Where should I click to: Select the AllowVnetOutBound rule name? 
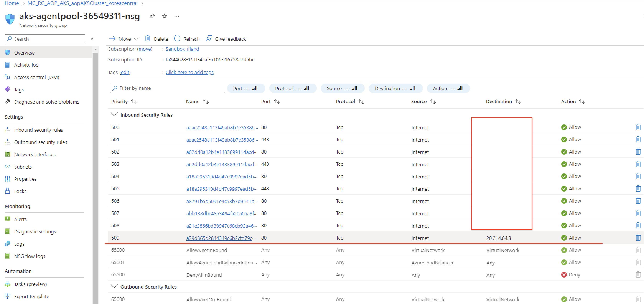(x=209, y=299)
